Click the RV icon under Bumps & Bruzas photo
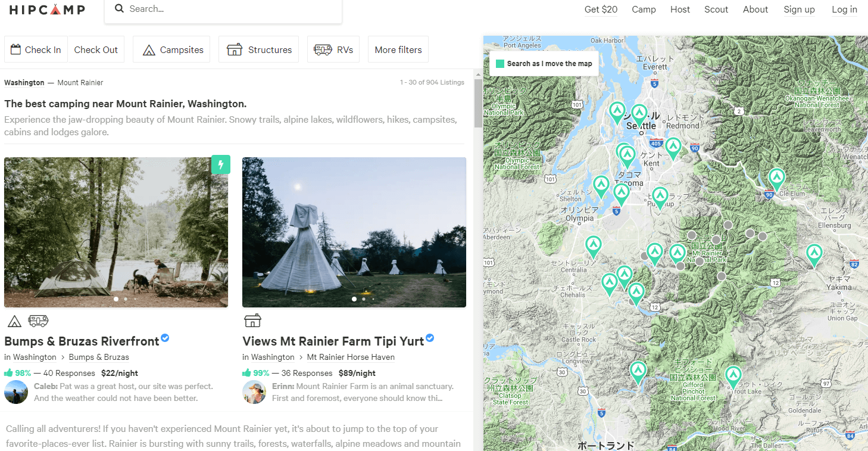868x451 pixels. coord(39,321)
